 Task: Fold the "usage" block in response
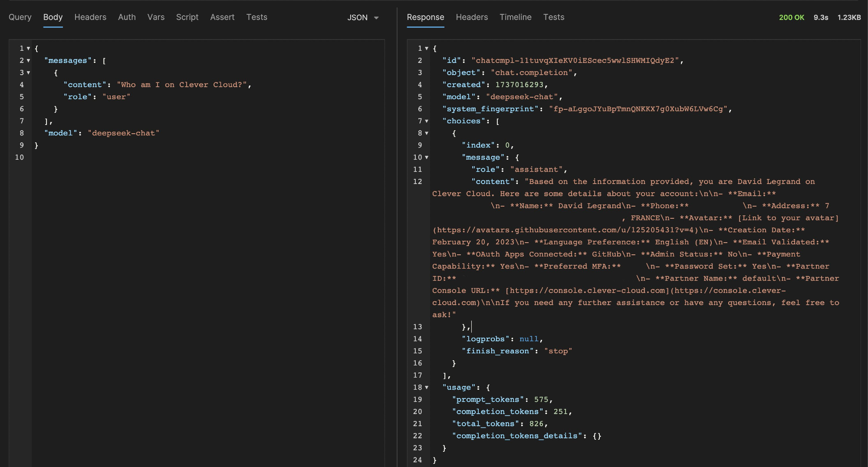[x=427, y=388]
